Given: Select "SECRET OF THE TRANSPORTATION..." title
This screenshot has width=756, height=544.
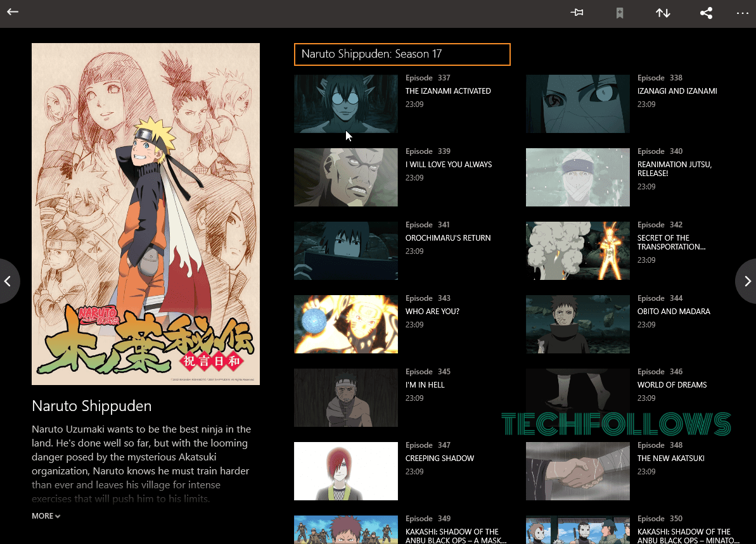Looking at the screenshot, I should click(671, 243).
